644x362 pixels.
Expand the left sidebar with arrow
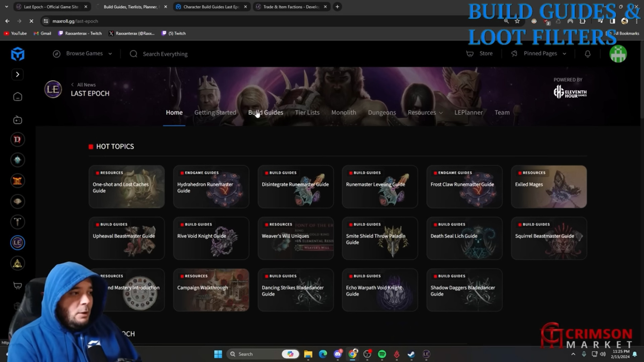pyautogui.click(x=18, y=74)
